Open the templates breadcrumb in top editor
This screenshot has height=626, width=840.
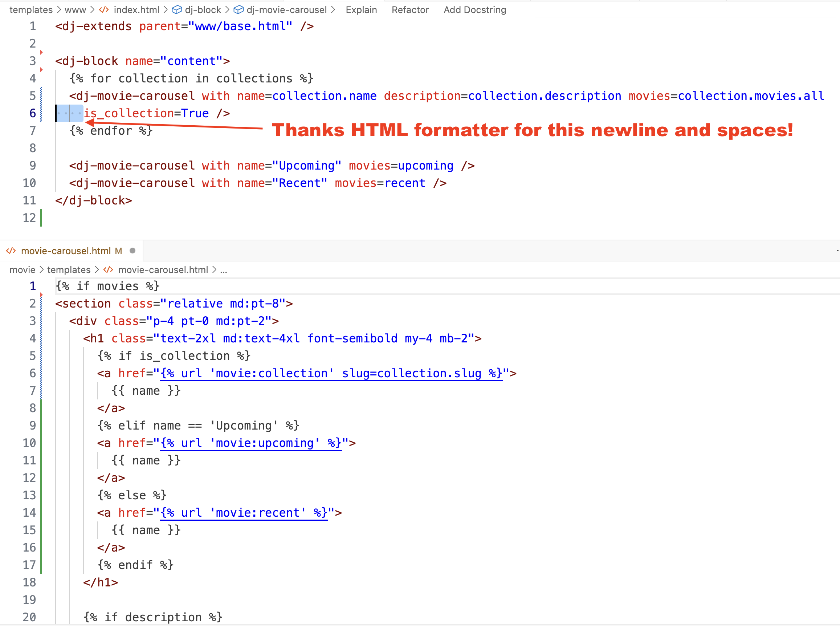coord(31,10)
